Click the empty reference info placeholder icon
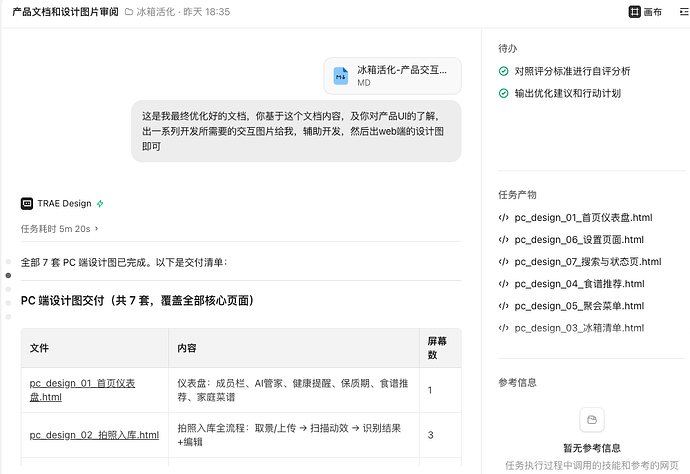Image resolution: width=690 pixels, height=474 pixels. tap(592, 420)
